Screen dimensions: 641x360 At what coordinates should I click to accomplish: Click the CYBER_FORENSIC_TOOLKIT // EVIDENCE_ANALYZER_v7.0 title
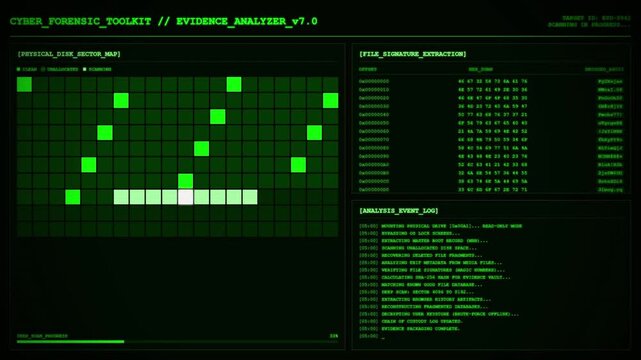[x=164, y=21]
